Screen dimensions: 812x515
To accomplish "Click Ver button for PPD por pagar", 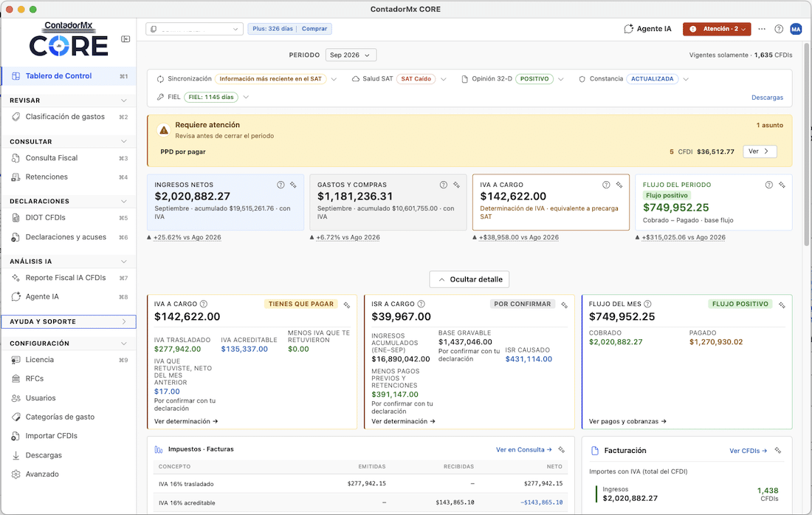I will [x=760, y=151].
